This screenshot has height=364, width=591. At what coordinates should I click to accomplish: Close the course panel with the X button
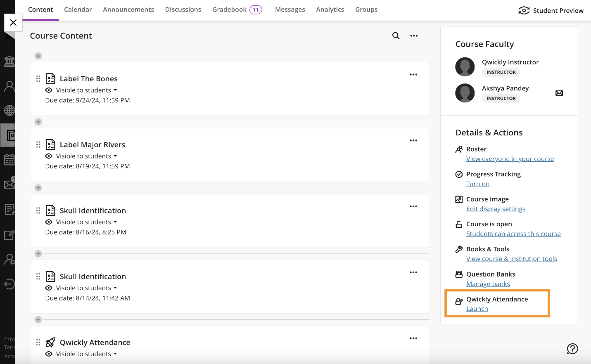tap(13, 22)
